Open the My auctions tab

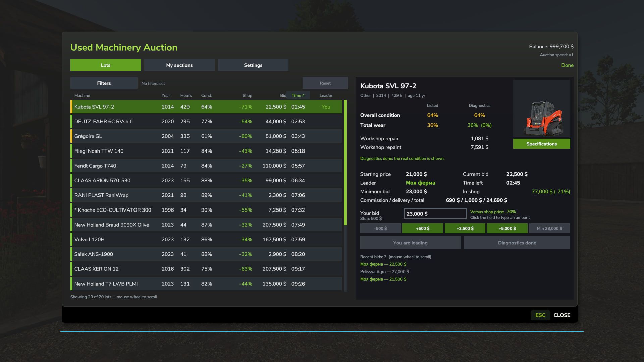(179, 65)
